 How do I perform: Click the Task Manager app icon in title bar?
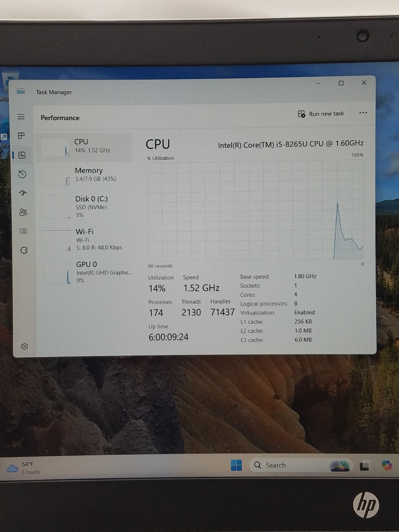click(x=21, y=91)
